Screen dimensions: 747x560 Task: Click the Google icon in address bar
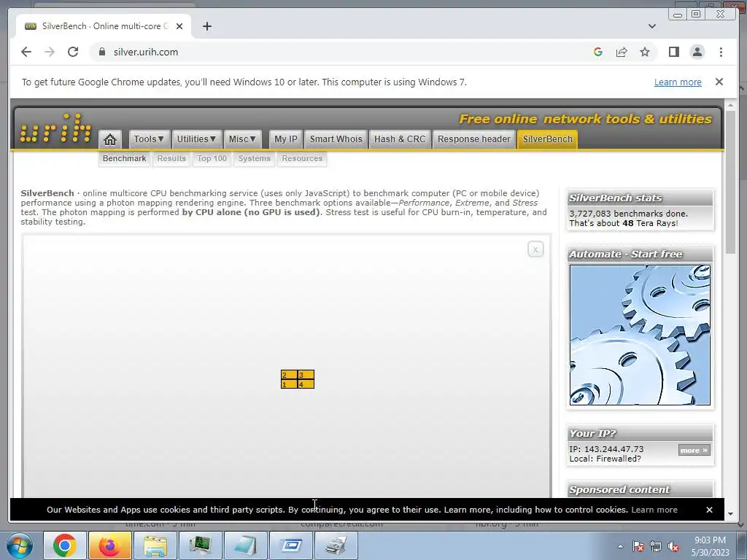coord(598,52)
